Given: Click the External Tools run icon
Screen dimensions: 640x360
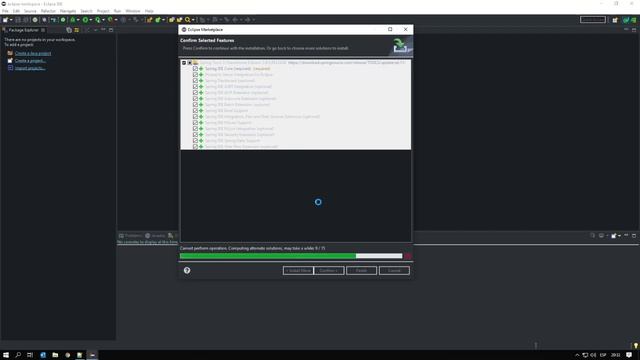Looking at the screenshot, I should click(x=110, y=20).
